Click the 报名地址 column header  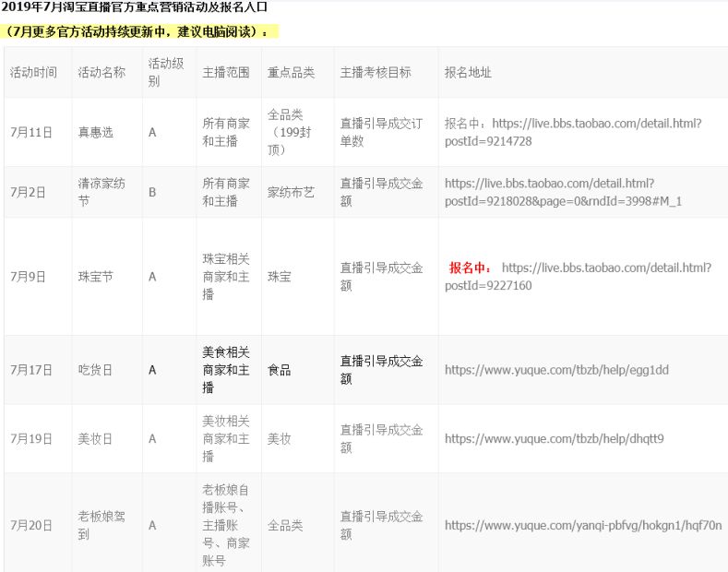[468, 73]
